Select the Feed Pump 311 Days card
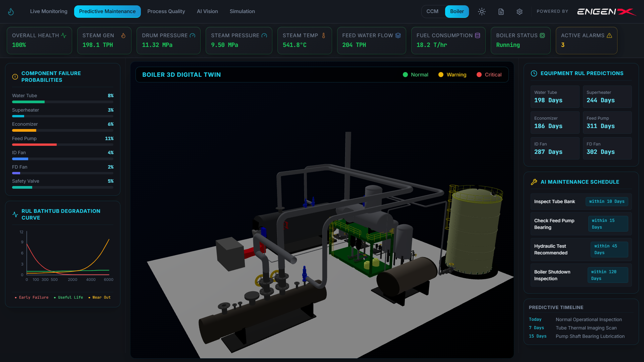The image size is (644, 362). [x=607, y=123]
